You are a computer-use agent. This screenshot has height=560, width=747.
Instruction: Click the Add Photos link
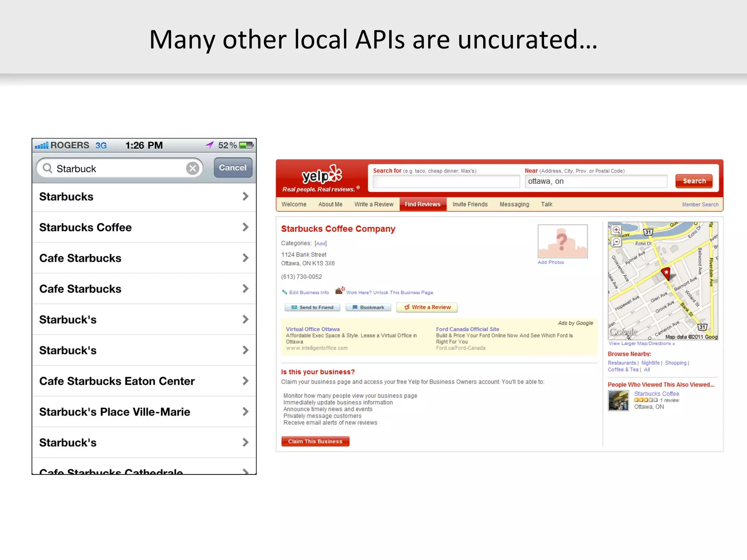pos(551,262)
